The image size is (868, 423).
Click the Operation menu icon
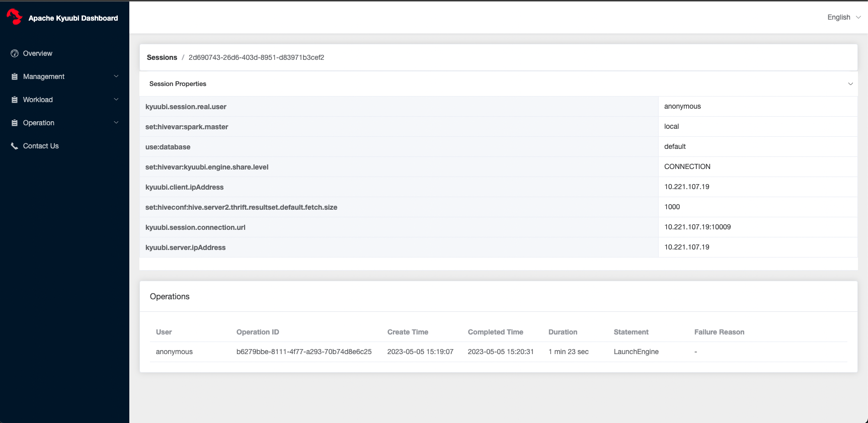click(x=15, y=123)
